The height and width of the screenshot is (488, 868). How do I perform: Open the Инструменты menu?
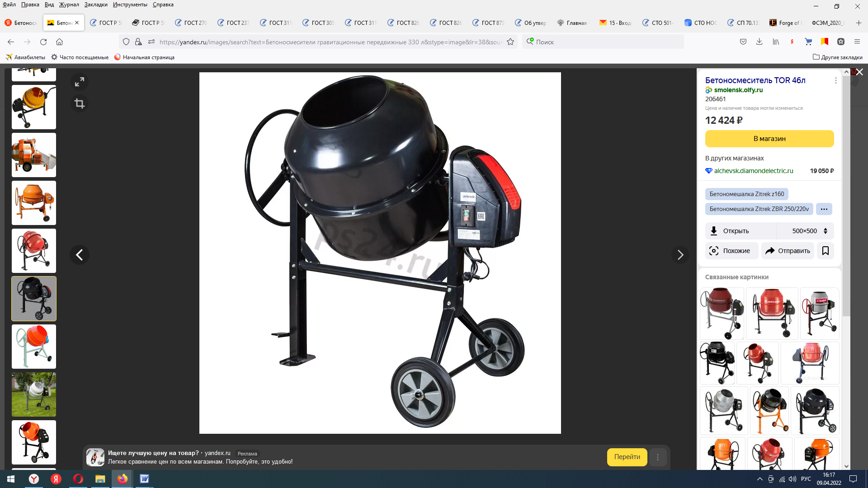tap(130, 5)
